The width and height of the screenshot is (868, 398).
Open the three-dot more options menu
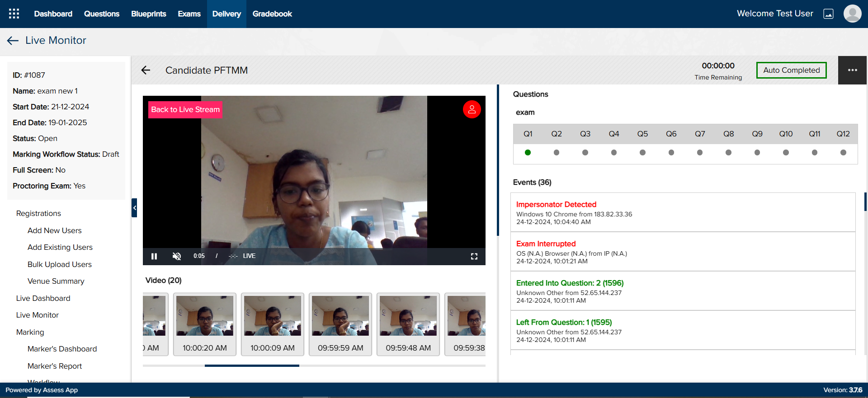pyautogui.click(x=852, y=70)
